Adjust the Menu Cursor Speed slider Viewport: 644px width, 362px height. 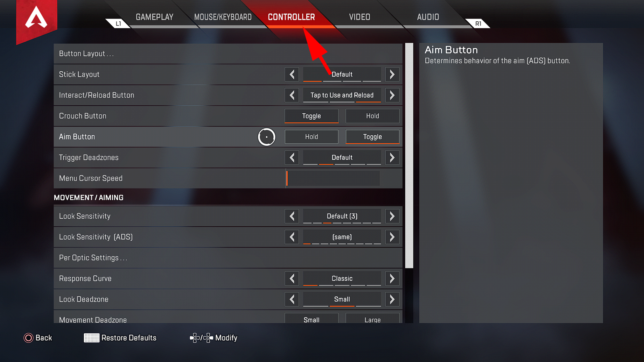333,178
